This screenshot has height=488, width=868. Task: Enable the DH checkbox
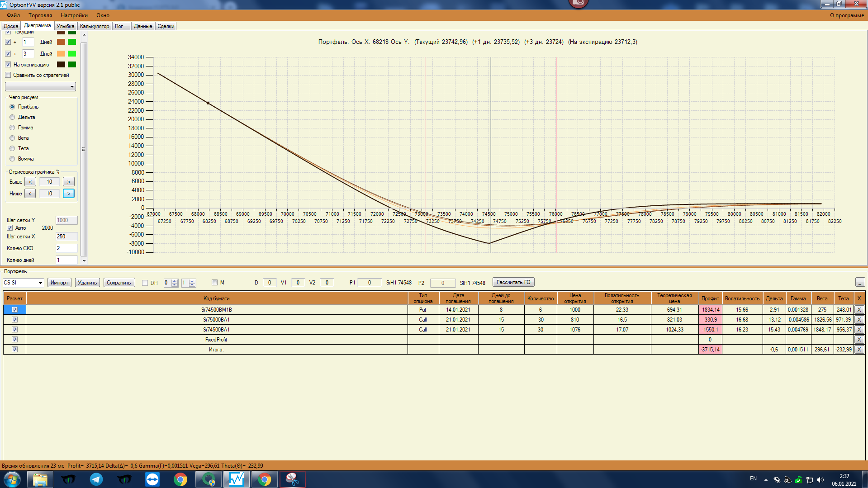145,283
